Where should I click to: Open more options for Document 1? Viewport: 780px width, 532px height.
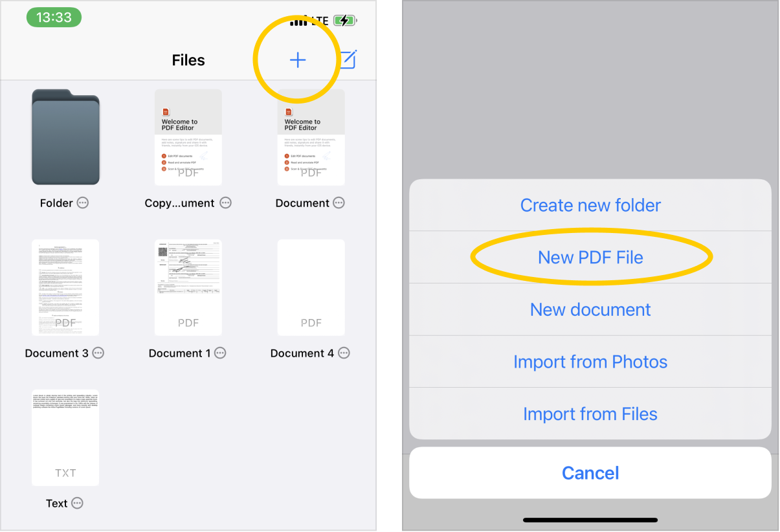pos(220,353)
